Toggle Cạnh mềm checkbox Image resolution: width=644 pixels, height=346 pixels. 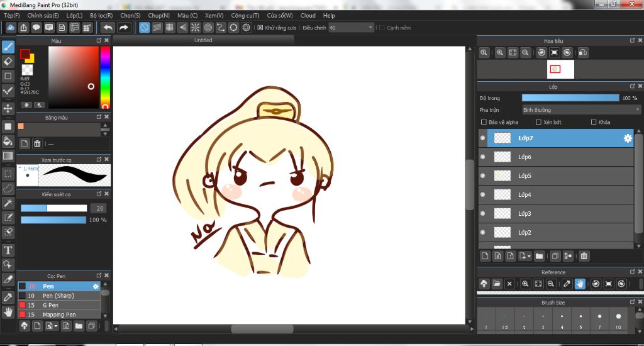point(382,28)
